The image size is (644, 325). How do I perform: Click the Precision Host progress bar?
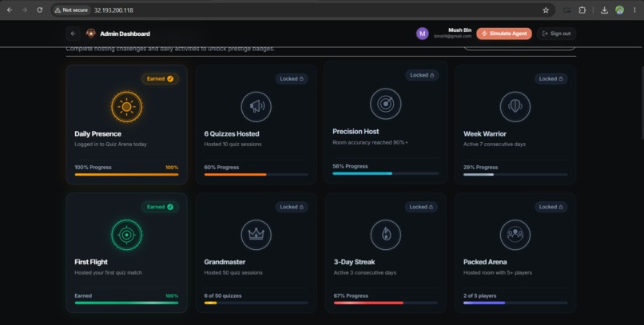(386, 173)
